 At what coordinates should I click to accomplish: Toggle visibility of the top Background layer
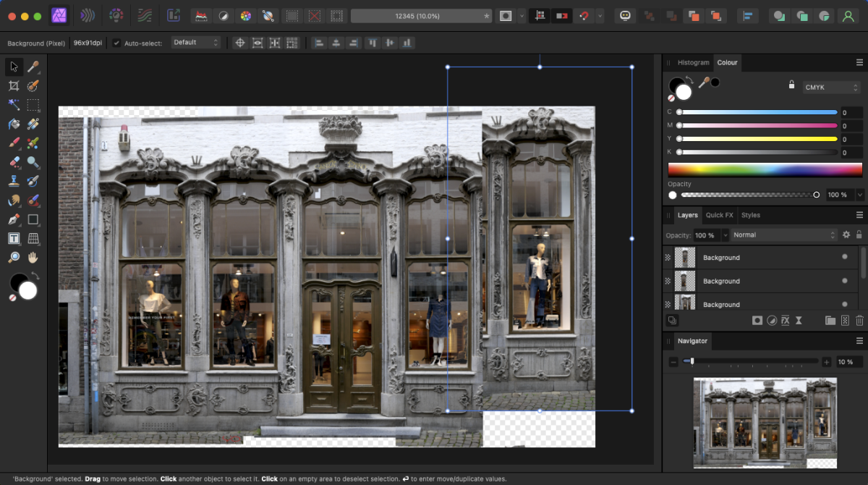pos(844,257)
